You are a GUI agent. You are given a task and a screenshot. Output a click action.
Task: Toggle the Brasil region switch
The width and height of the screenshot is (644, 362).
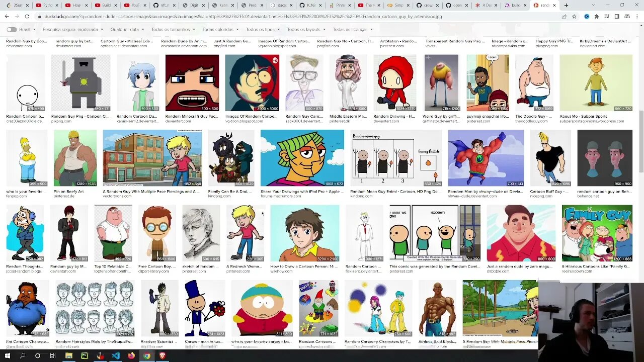point(11,30)
